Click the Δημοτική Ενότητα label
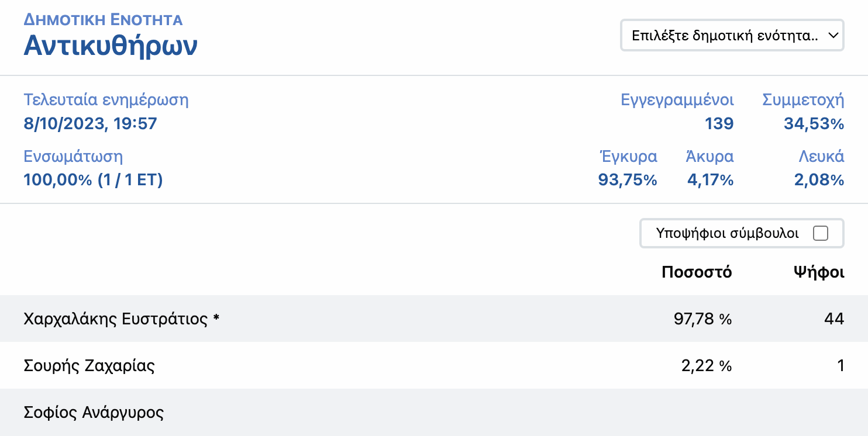The image size is (868, 436). tap(103, 20)
